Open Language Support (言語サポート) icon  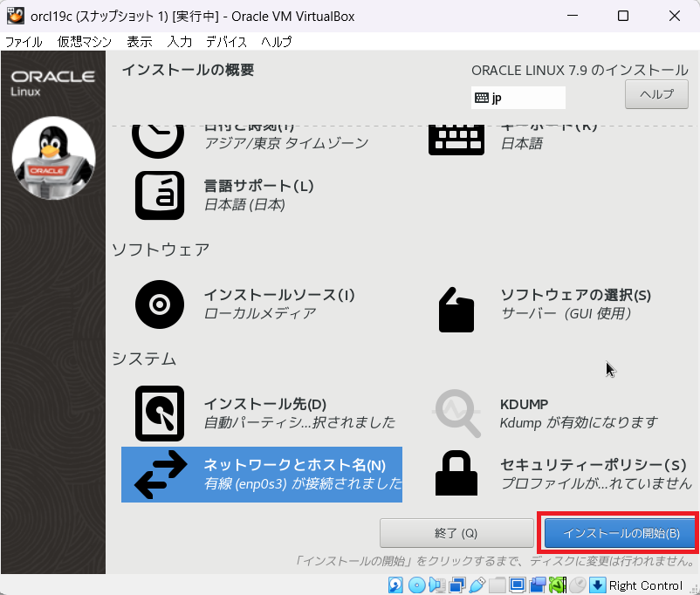[x=160, y=195]
